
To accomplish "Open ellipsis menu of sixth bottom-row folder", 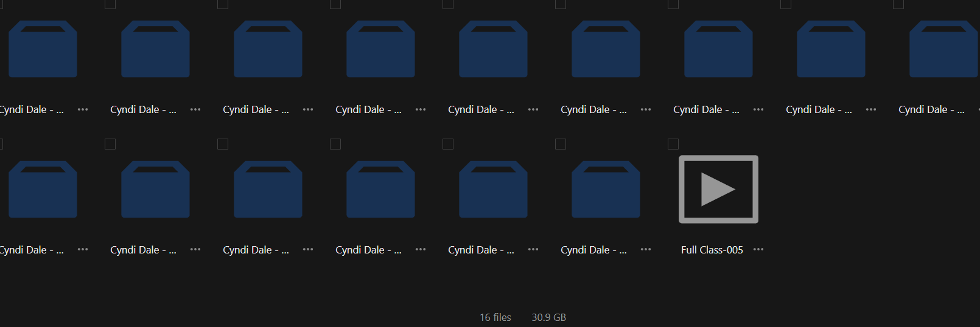I will pos(646,249).
